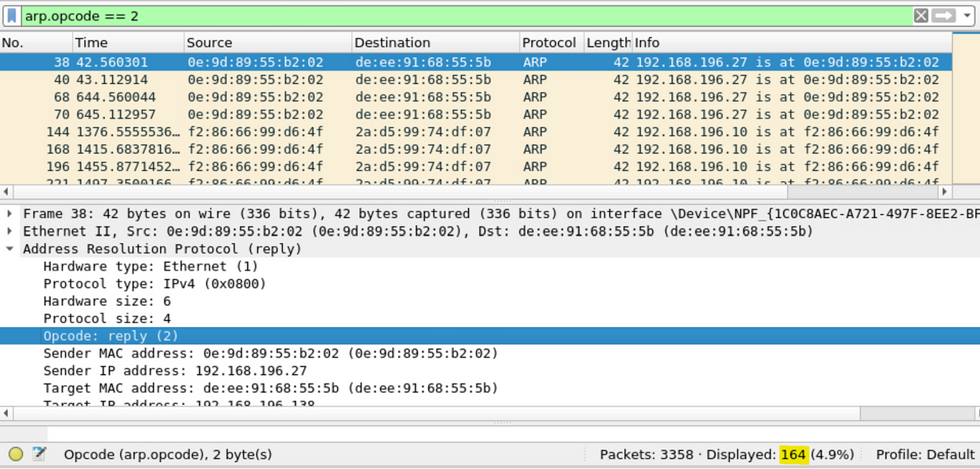Viewport: 980px width, 469px height.
Task: Click the packet list scroll right arrow
Action: coord(945,191)
